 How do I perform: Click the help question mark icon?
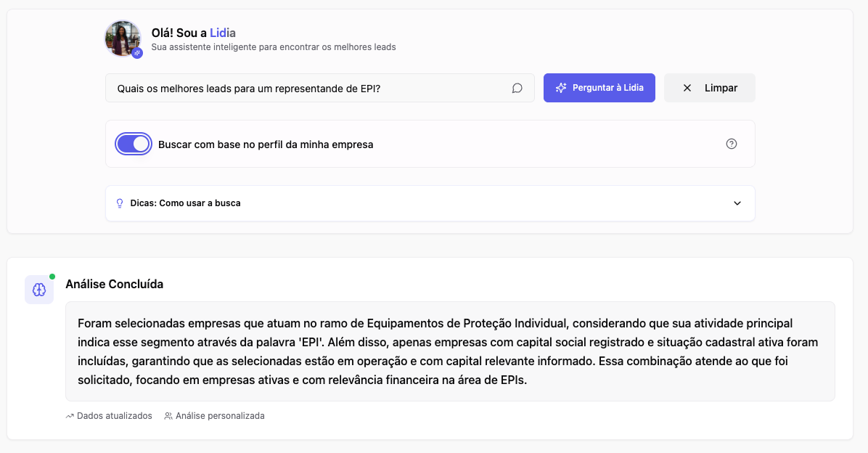click(x=732, y=144)
